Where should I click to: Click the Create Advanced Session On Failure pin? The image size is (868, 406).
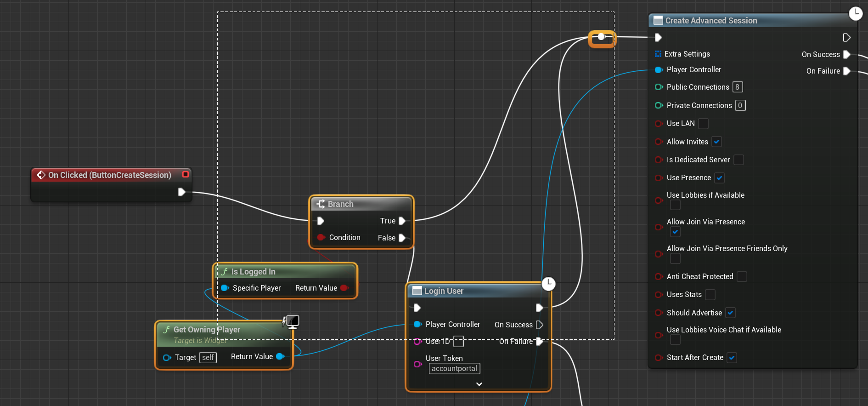click(847, 71)
